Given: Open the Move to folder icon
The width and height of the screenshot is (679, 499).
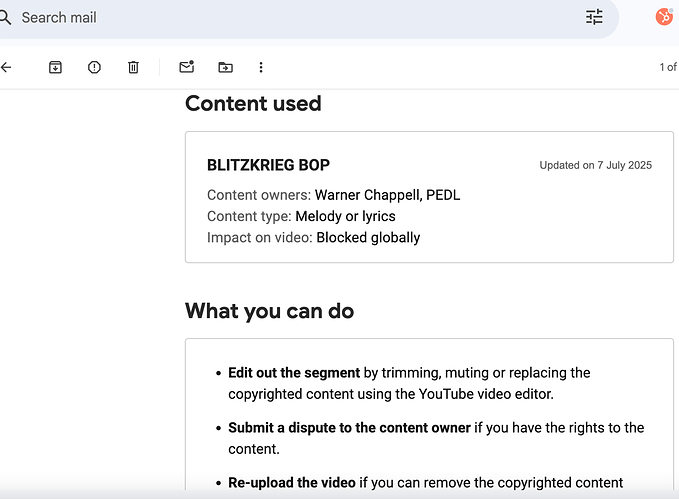Looking at the screenshot, I should [x=225, y=67].
